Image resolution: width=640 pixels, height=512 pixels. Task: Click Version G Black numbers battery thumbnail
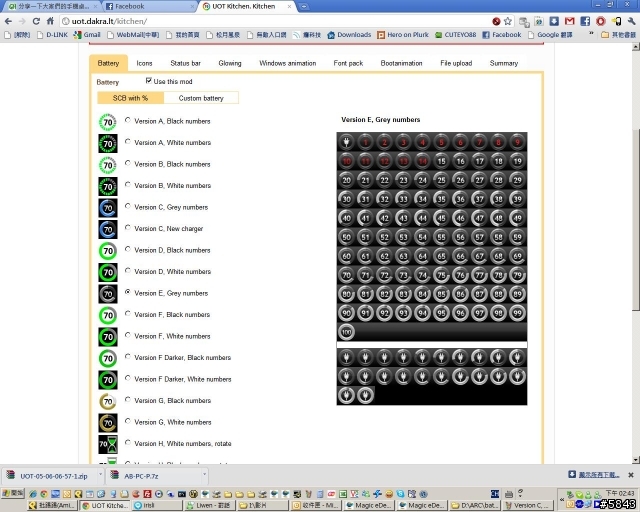pyautogui.click(x=107, y=401)
